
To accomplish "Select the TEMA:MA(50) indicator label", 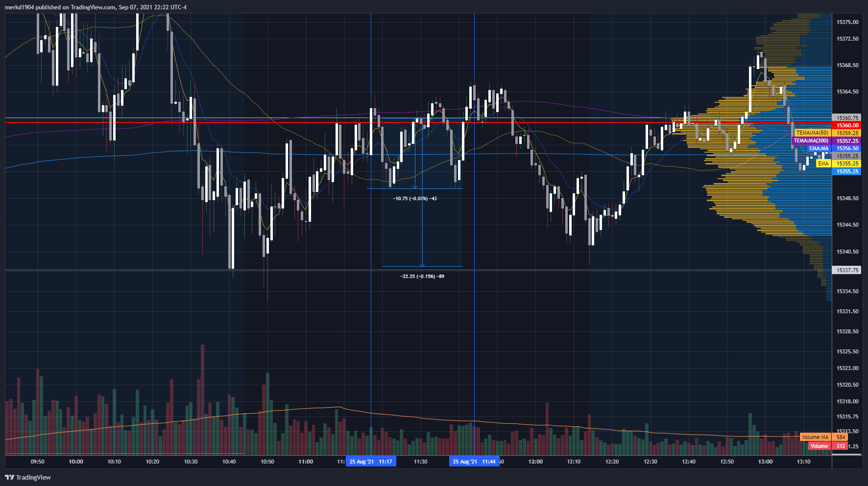I will (x=812, y=133).
